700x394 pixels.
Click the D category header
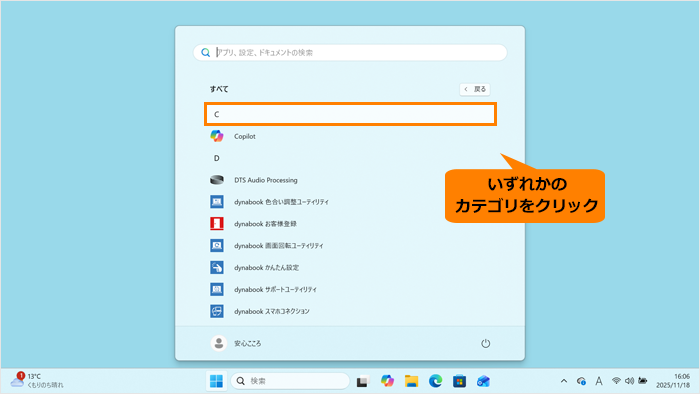(217, 158)
